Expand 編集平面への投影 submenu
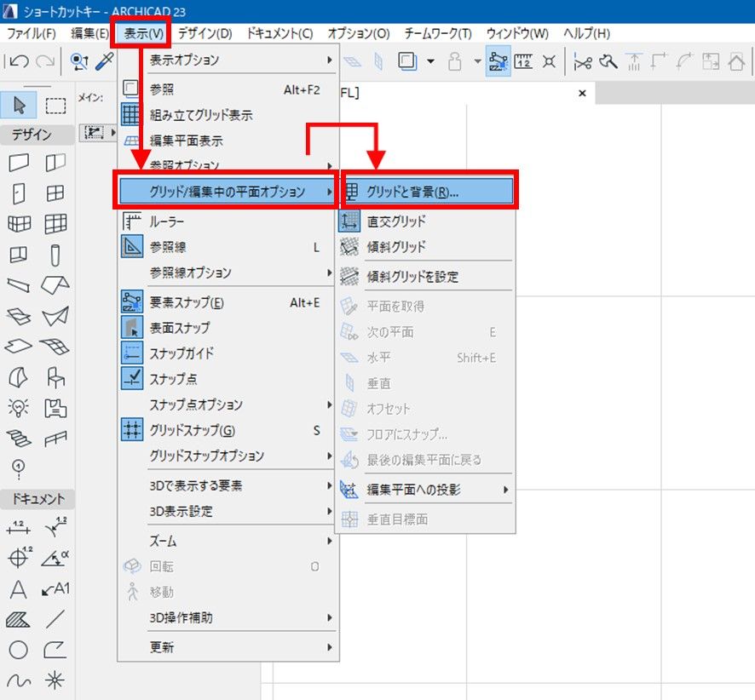This screenshot has width=755, height=700. tap(425, 490)
